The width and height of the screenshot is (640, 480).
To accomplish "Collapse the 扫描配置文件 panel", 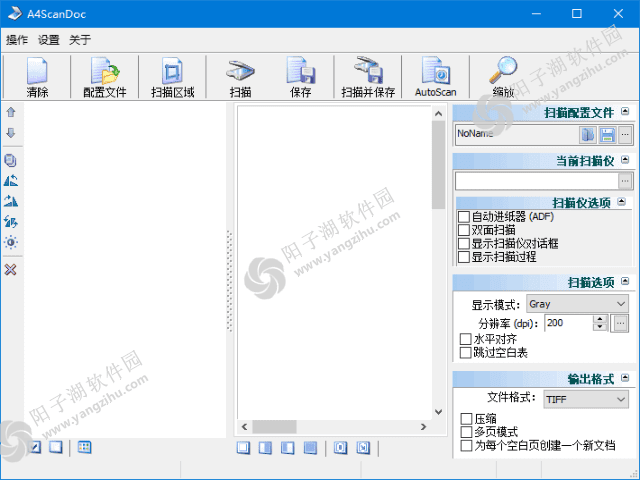I will click(x=625, y=111).
